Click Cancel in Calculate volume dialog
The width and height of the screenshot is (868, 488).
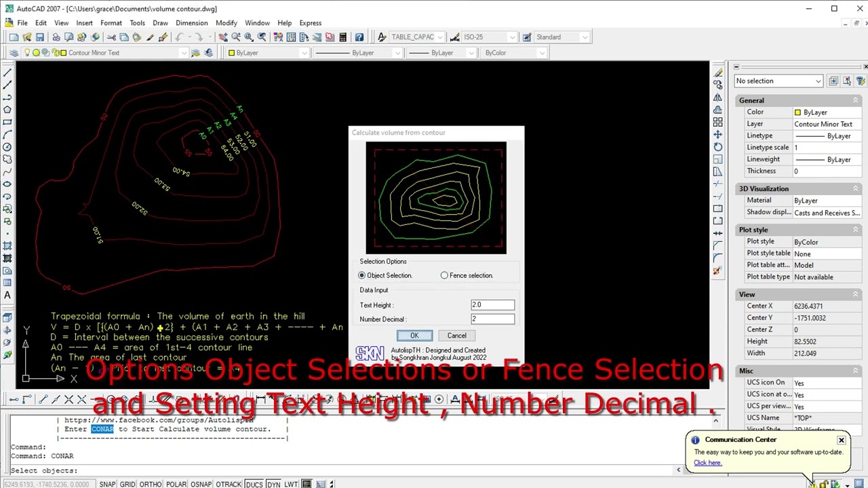click(x=457, y=335)
